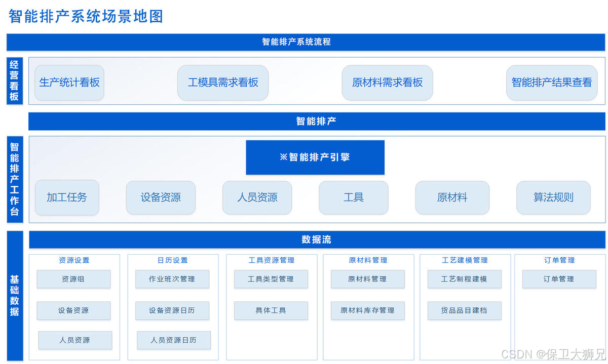Viewport: 608px width, 364px height.
Task: Open the 原材料管理 box item
Action: coord(368,279)
